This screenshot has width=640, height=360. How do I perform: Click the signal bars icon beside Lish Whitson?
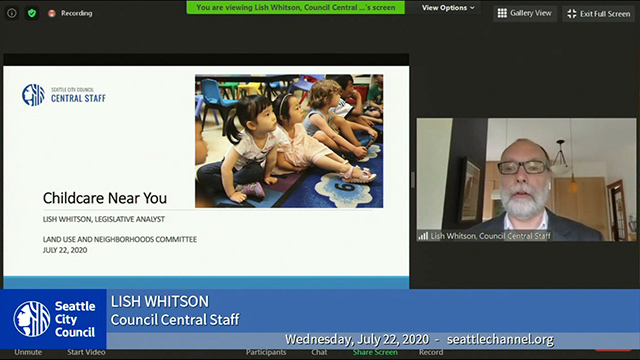(423, 236)
